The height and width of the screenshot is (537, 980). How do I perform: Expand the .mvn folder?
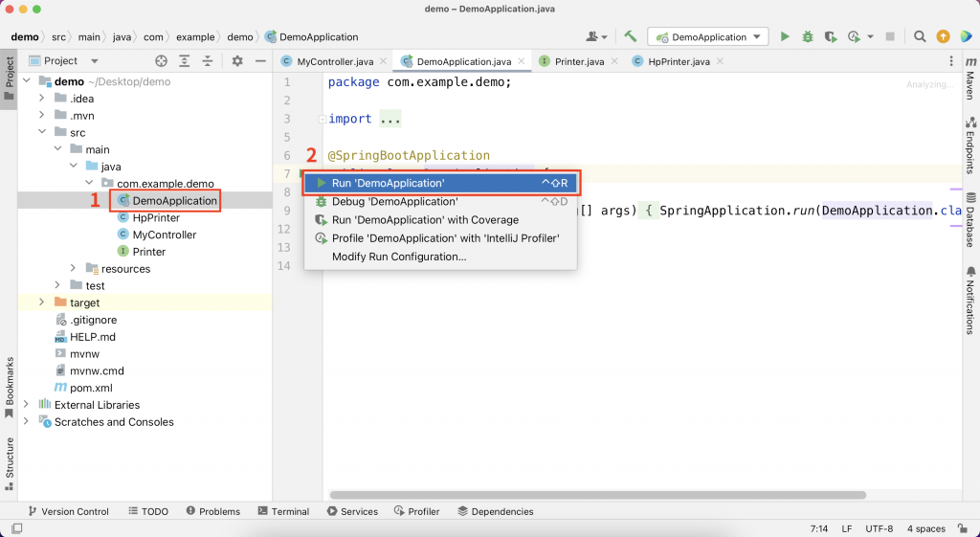point(42,115)
